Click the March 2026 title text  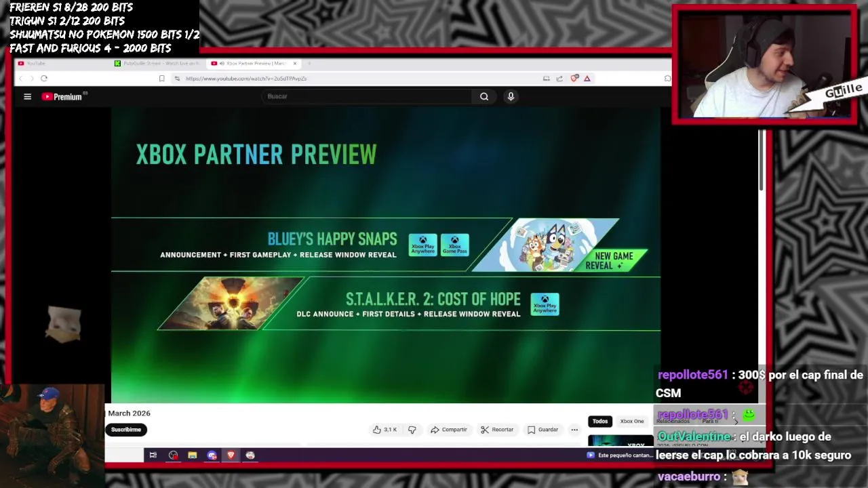tap(129, 413)
